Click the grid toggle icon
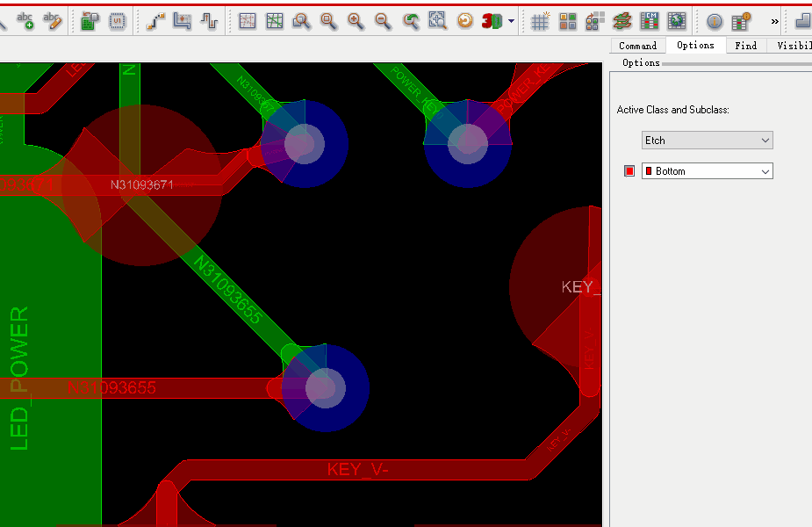The image size is (812, 527). point(538,20)
